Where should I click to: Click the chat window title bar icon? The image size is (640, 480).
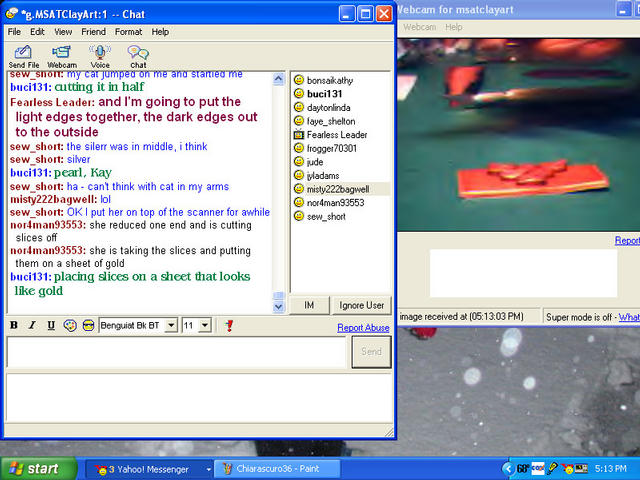click(x=11, y=13)
